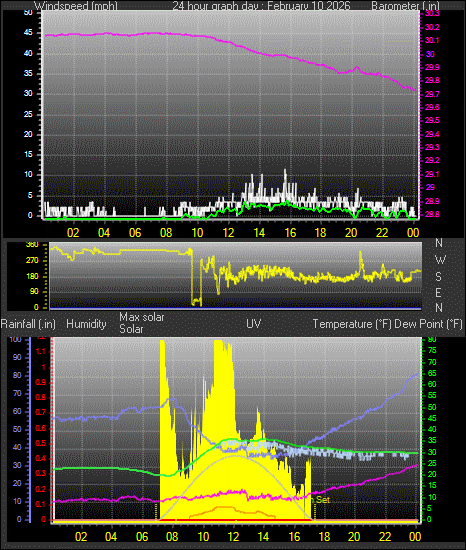Pick hour 22 below the windspeed chart

click(x=382, y=233)
